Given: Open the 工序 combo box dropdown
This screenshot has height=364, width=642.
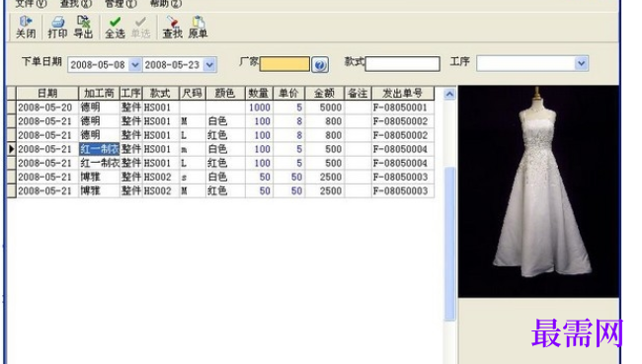Looking at the screenshot, I should [x=581, y=63].
